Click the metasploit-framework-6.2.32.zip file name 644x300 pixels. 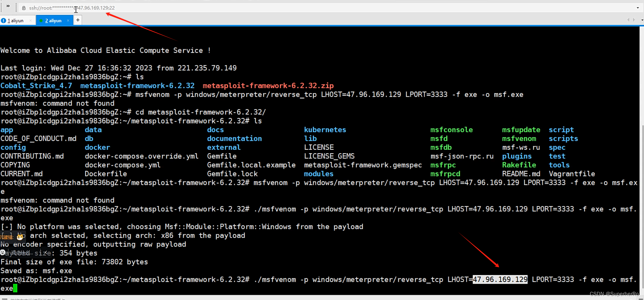tap(268, 86)
